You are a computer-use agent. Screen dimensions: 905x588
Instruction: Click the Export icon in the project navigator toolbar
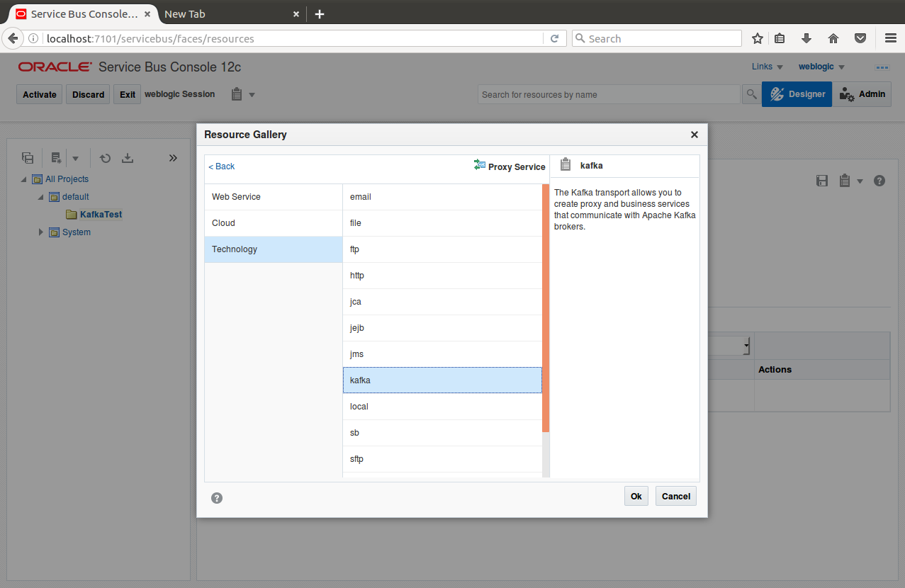click(x=128, y=157)
